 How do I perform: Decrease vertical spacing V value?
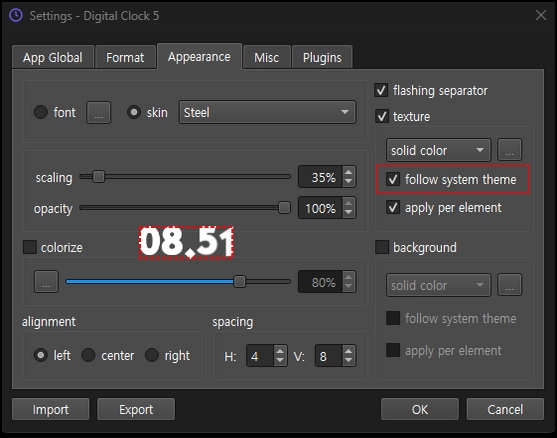click(349, 361)
